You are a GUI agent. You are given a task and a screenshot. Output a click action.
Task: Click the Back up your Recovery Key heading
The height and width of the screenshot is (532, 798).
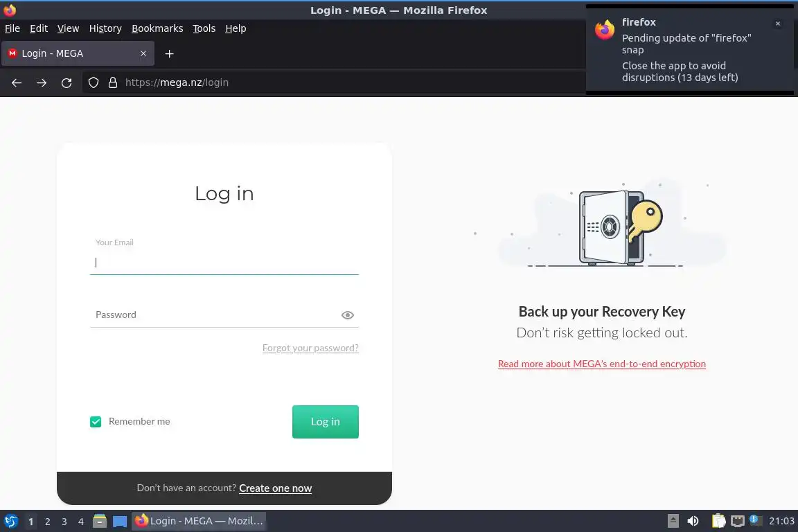(x=601, y=312)
